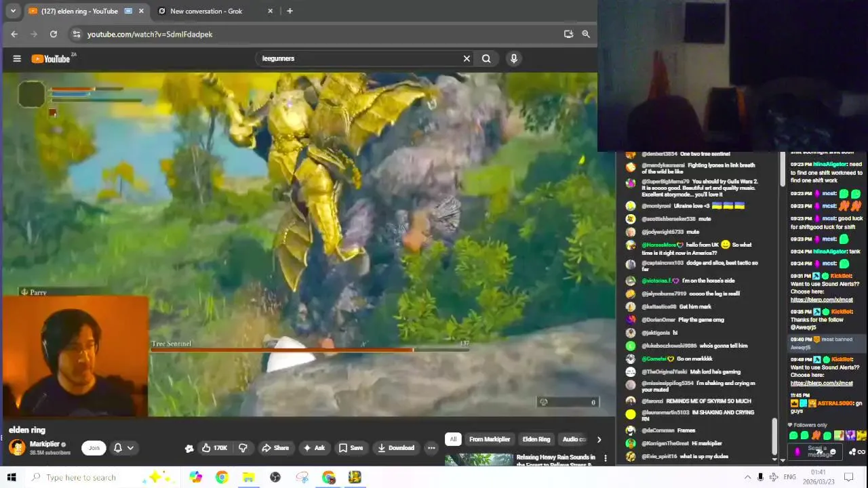Image resolution: width=868 pixels, height=488 pixels.
Task: Click the Share button
Action: 275,447
